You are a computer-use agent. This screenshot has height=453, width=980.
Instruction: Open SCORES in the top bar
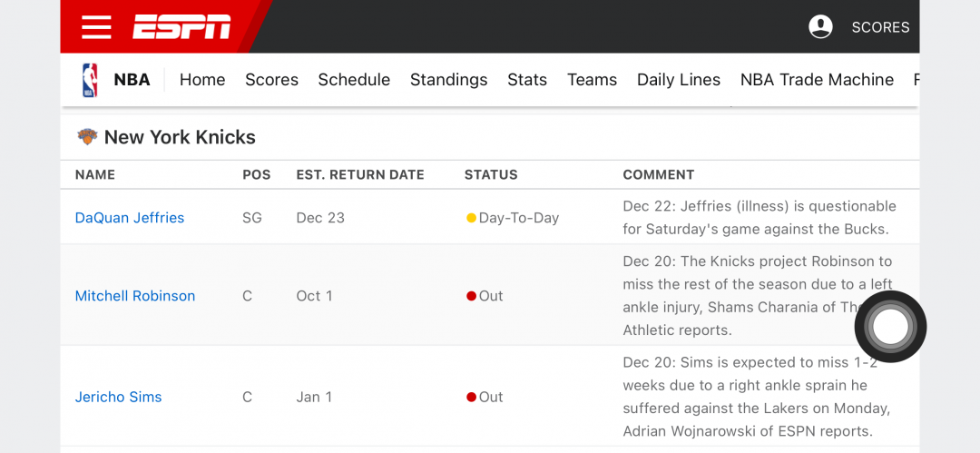click(880, 27)
